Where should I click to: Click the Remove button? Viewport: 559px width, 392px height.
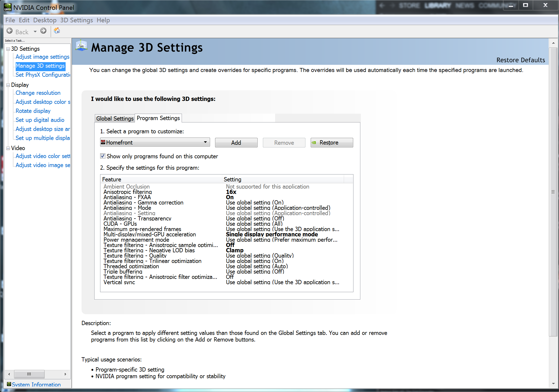pos(284,143)
